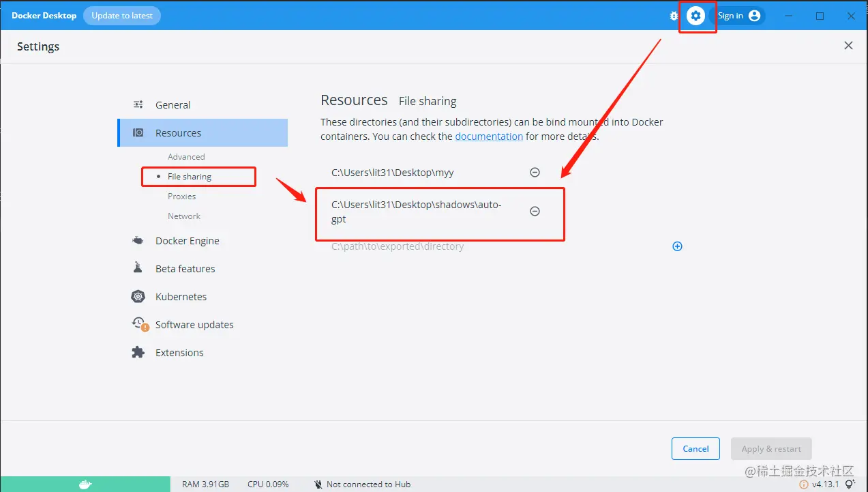Select the C:\Users\lit31\Desktop\myy path text
This screenshot has width=868, height=492.
click(393, 173)
